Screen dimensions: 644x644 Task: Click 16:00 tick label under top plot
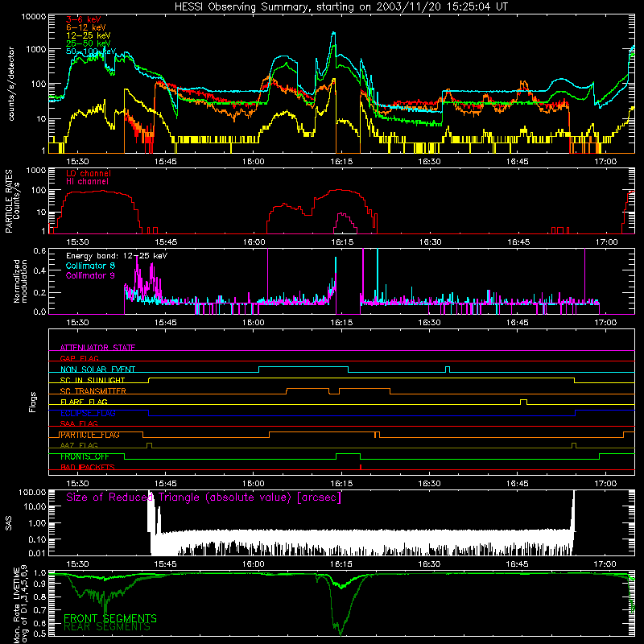click(x=253, y=162)
